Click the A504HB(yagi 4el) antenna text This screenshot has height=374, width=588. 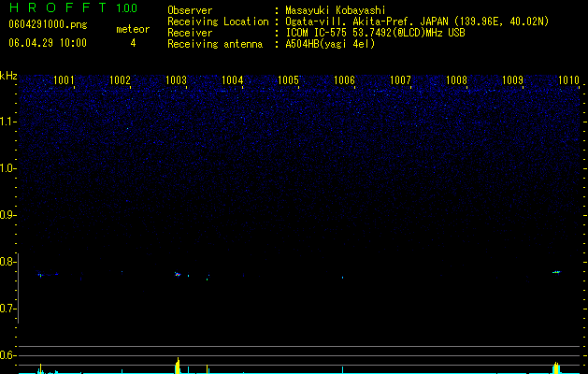pyautogui.click(x=330, y=44)
